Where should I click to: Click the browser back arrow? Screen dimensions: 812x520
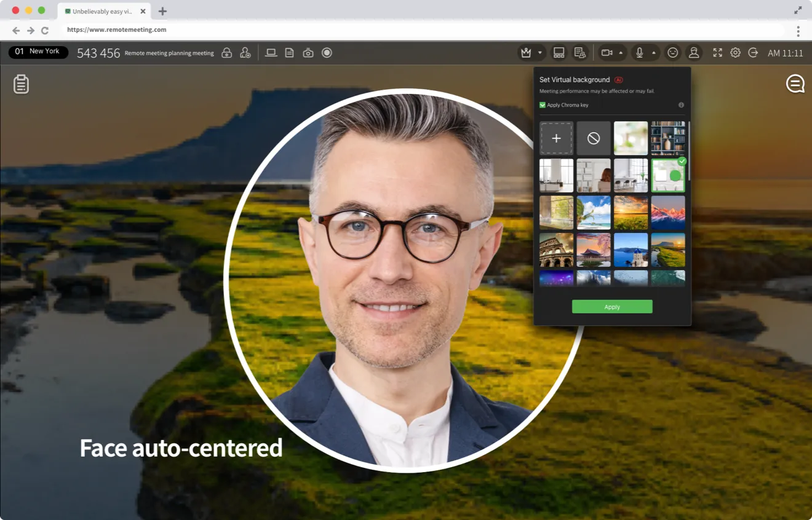click(x=16, y=30)
